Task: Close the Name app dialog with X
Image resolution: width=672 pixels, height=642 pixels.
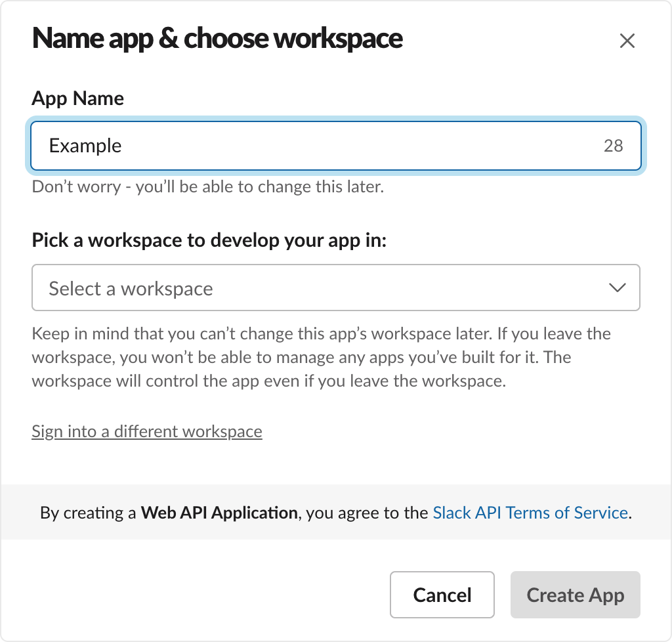Action: [x=627, y=41]
